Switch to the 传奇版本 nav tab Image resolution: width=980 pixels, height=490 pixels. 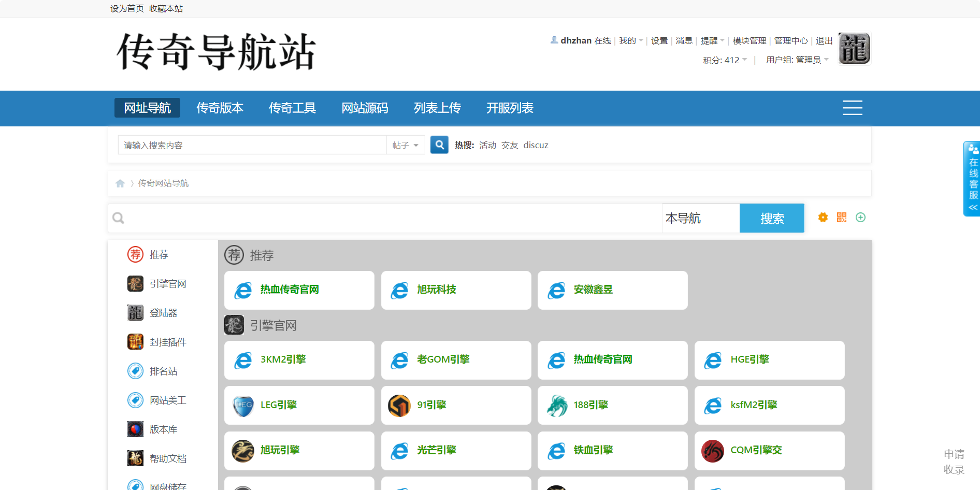point(220,108)
